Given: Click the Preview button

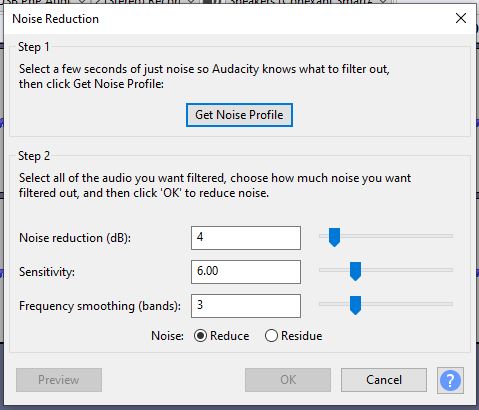Looking at the screenshot, I should point(59,380).
